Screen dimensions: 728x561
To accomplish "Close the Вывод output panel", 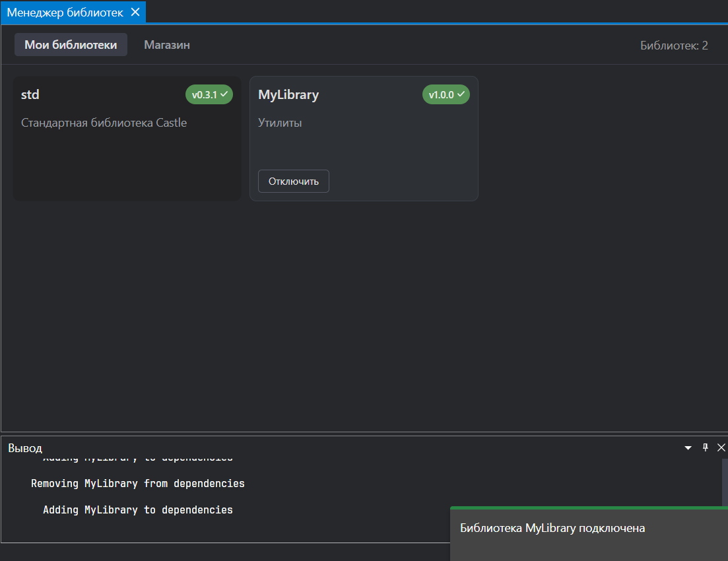I will point(721,447).
